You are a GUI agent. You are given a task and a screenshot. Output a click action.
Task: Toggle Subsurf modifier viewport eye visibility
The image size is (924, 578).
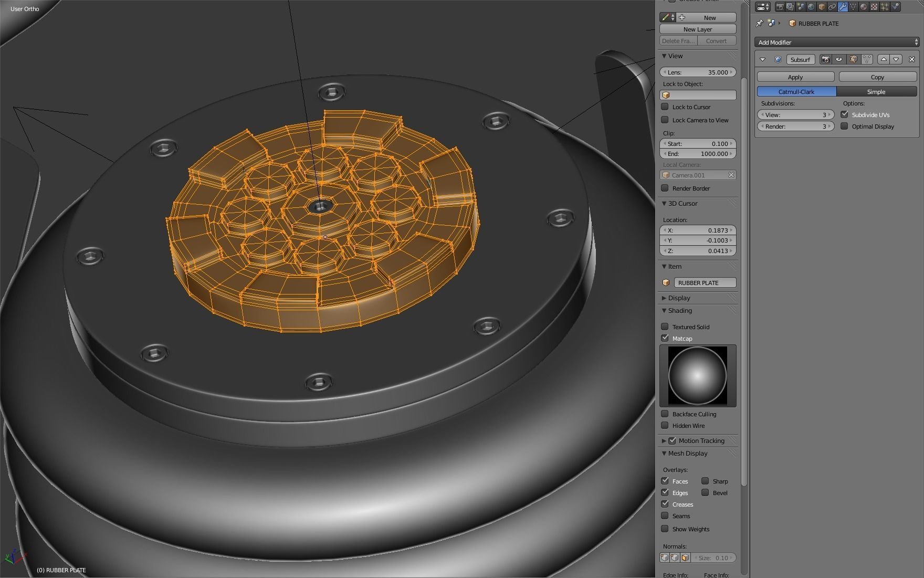click(839, 59)
